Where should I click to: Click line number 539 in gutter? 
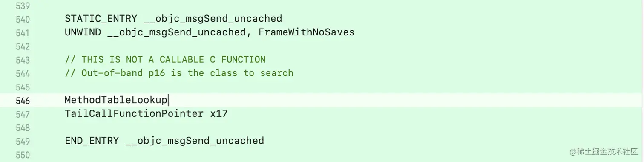pos(23,6)
